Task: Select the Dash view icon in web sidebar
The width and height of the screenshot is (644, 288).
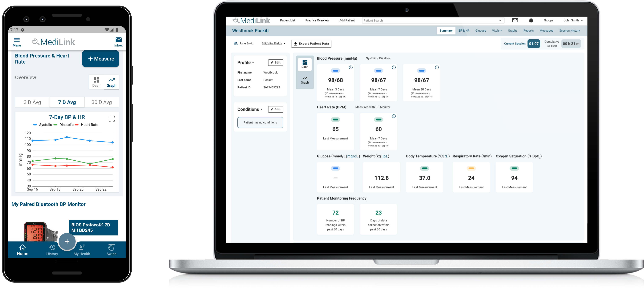Action: click(x=304, y=64)
